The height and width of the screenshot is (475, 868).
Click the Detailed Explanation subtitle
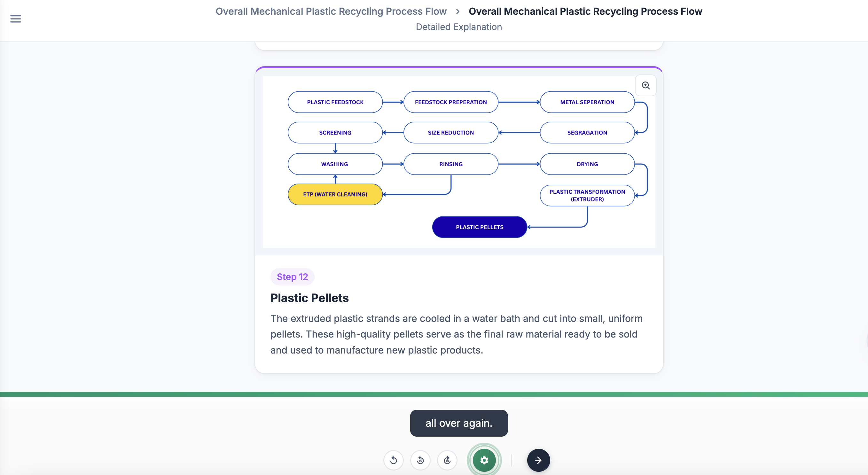[x=458, y=27]
